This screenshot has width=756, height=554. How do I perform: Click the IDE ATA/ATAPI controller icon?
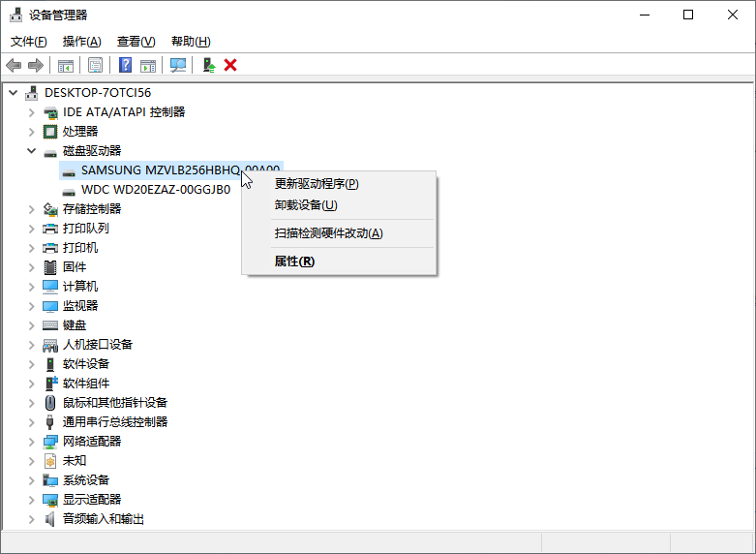click(50, 112)
